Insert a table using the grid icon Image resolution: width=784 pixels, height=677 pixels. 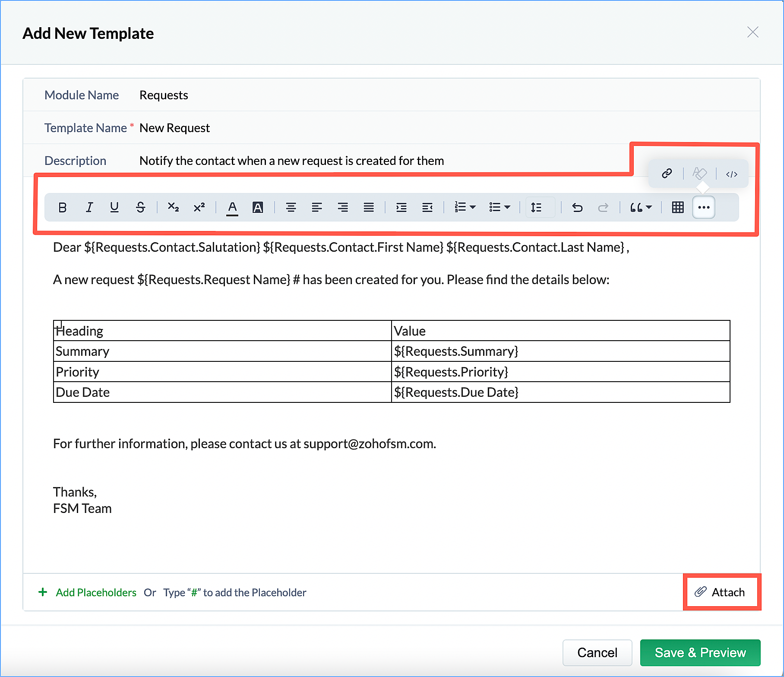[678, 208]
